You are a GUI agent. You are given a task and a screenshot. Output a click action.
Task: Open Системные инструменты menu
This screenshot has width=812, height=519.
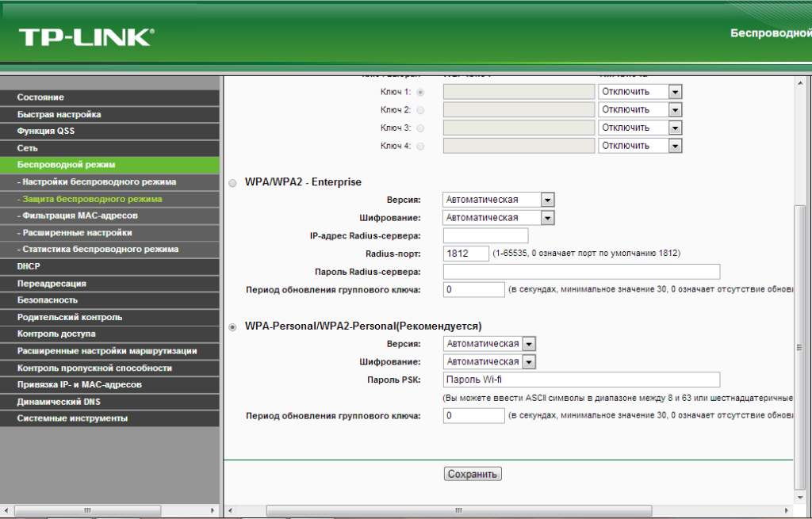coord(72,418)
